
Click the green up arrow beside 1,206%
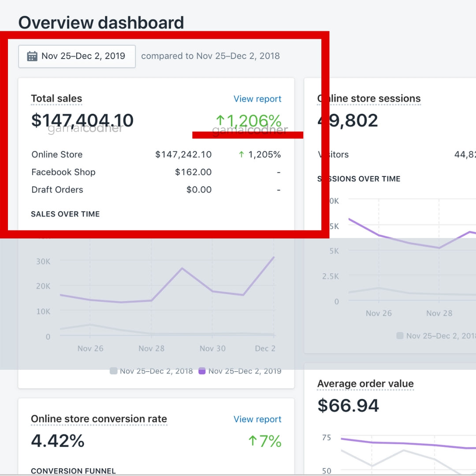[220, 120]
